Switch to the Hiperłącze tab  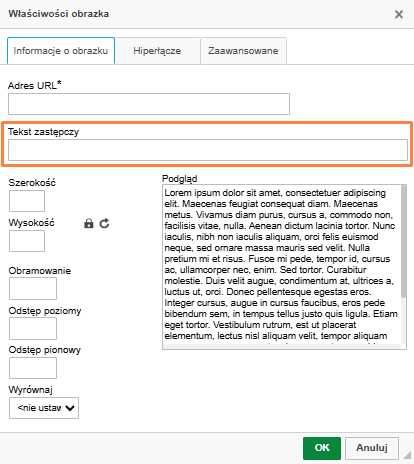[157, 51]
